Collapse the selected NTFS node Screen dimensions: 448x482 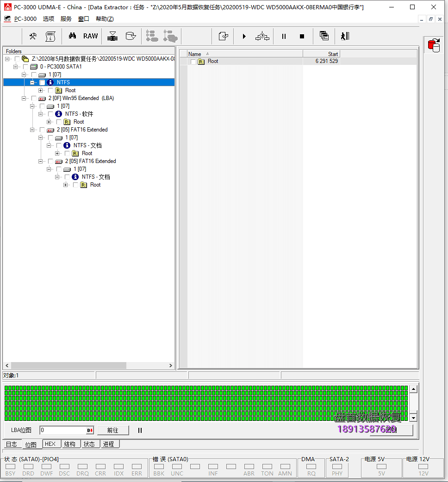[x=32, y=82]
